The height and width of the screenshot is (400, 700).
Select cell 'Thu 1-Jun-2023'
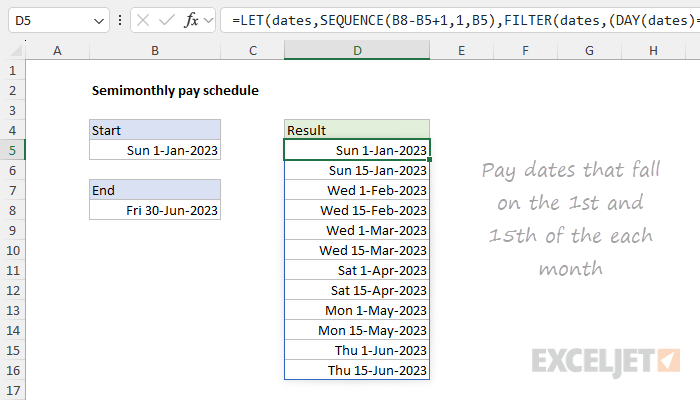(357, 350)
